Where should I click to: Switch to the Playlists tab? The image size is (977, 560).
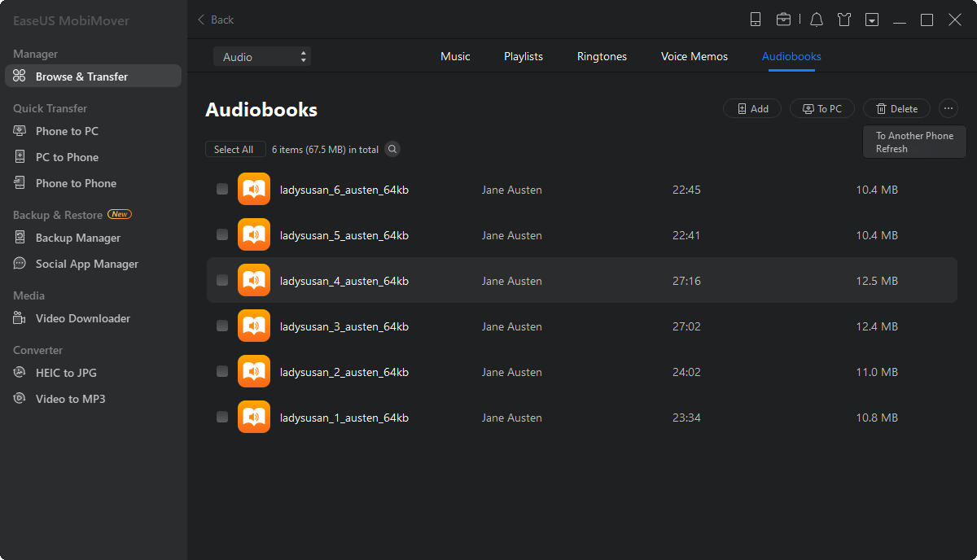click(524, 56)
